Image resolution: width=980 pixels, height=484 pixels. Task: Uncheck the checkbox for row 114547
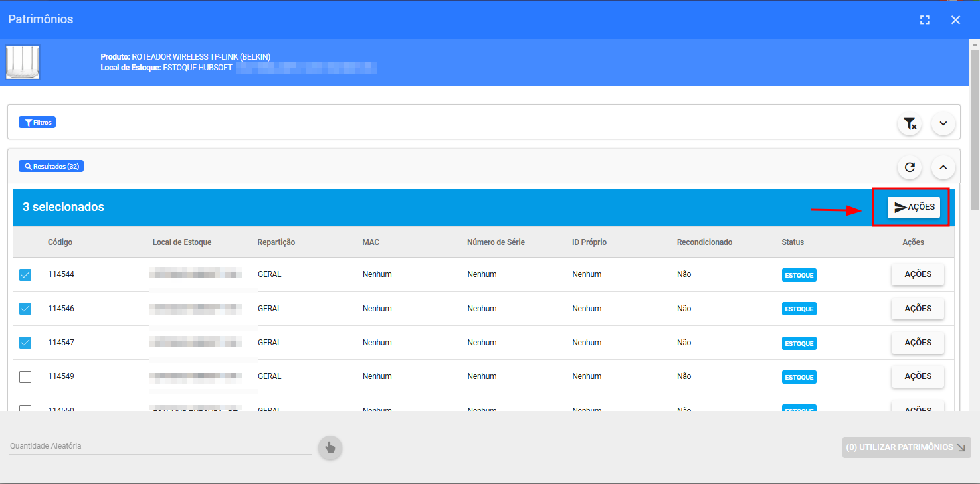pos(25,343)
